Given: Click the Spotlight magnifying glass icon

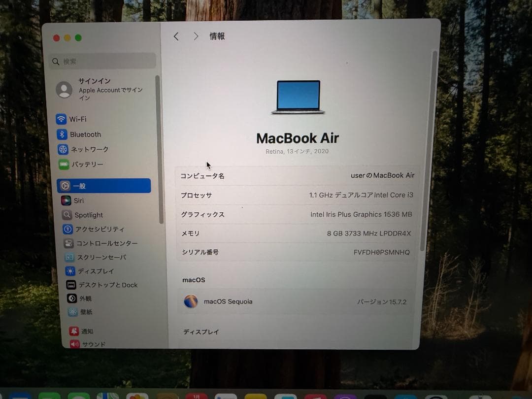Looking at the screenshot, I should pos(66,215).
